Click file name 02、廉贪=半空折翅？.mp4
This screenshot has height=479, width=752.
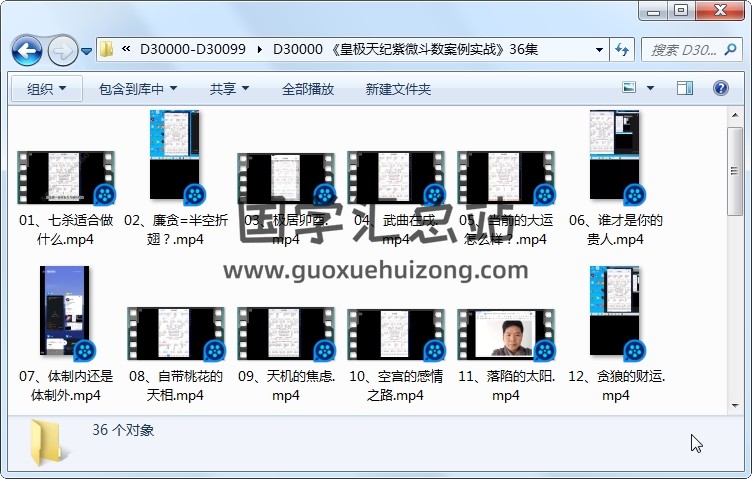[x=176, y=230]
